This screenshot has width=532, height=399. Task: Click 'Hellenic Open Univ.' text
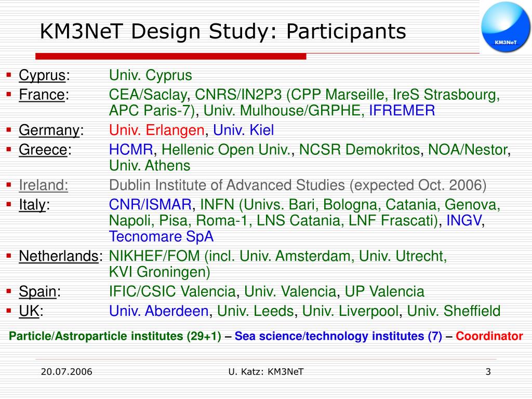tap(226, 150)
